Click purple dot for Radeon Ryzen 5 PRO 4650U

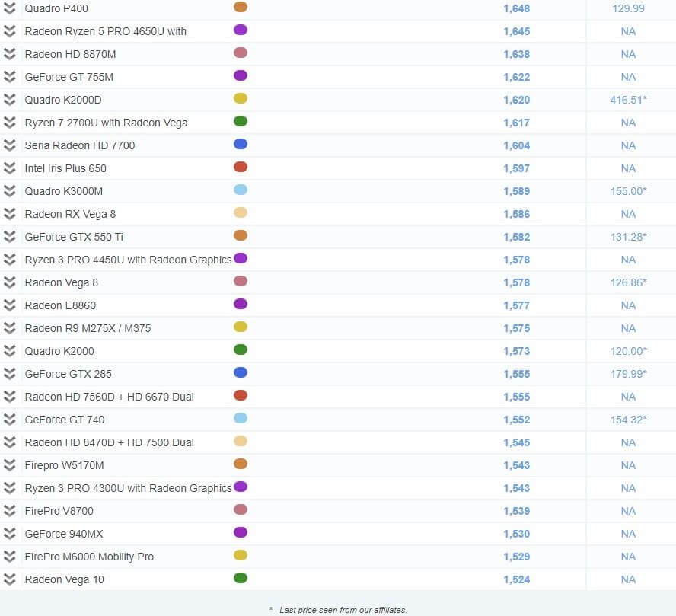coord(241,30)
